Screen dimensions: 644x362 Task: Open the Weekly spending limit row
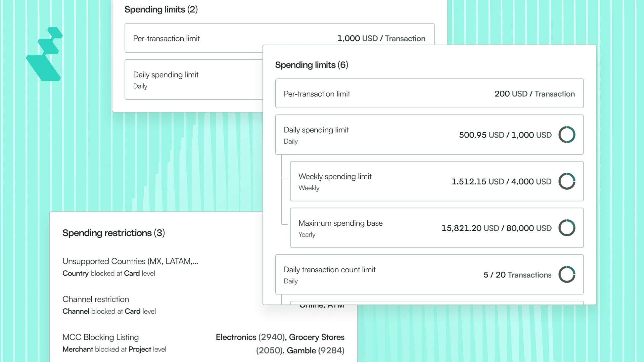pyautogui.click(x=437, y=181)
